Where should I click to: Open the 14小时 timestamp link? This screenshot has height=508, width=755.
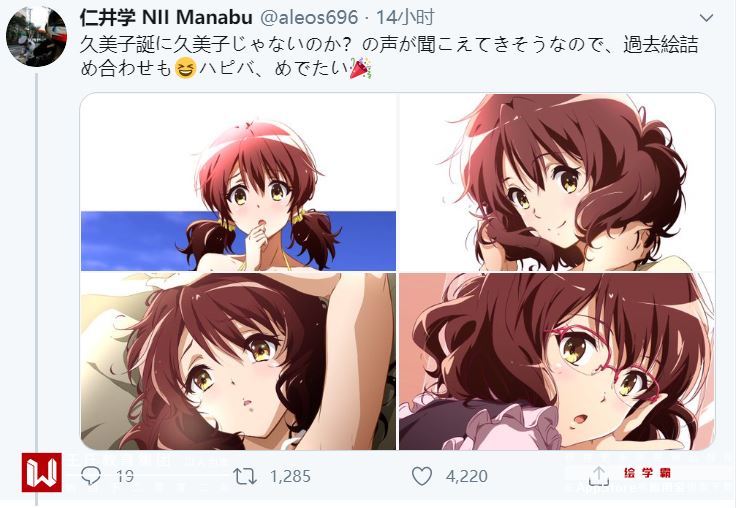(405, 17)
